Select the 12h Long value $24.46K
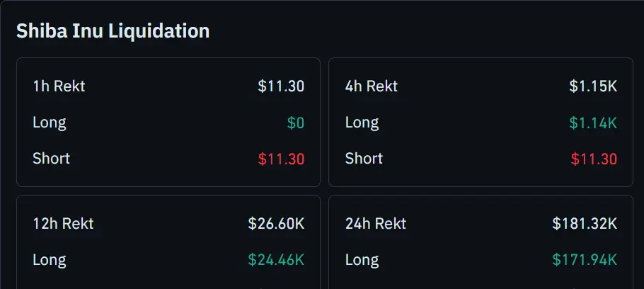The height and width of the screenshot is (289, 644). [x=277, y=260]
